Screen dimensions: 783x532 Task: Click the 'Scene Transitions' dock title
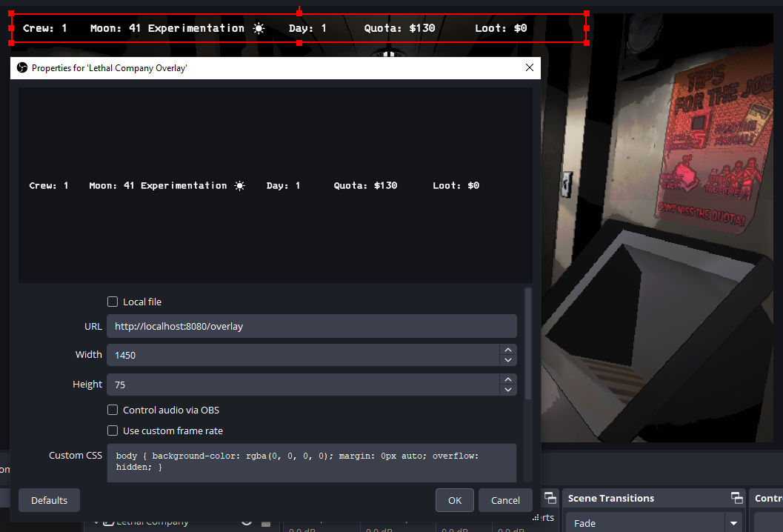coord(610,498)
